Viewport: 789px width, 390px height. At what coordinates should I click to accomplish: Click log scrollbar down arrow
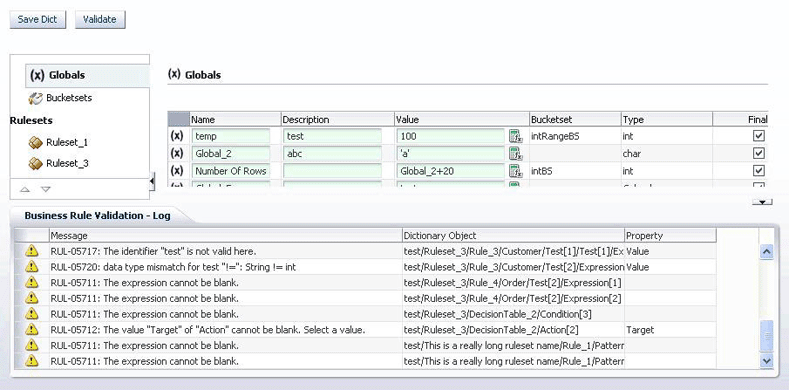766,360
